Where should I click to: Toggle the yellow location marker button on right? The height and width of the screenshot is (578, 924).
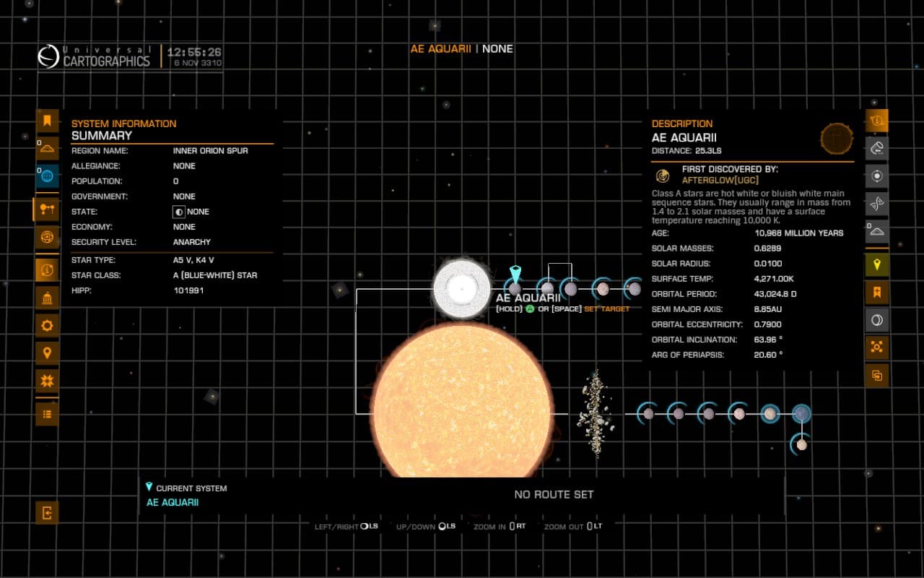point(877,264)
